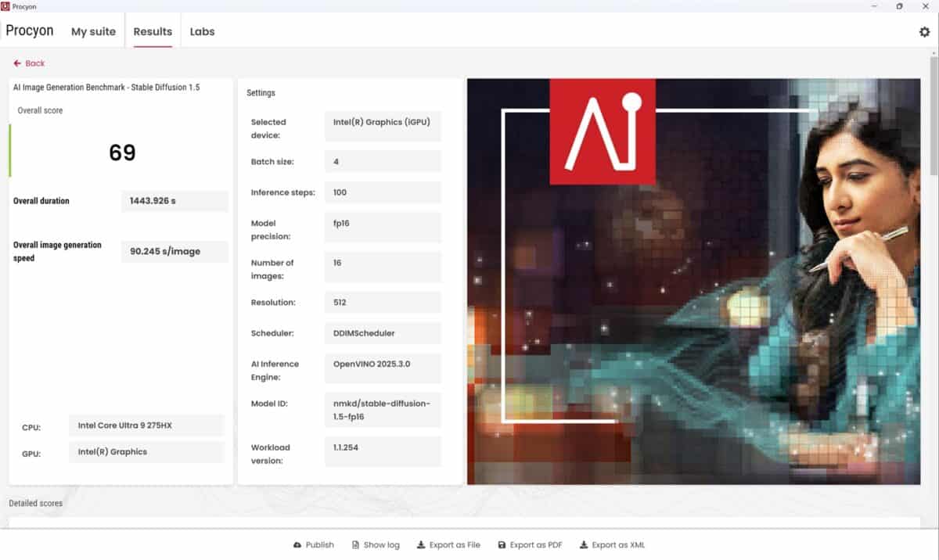Maximize the Procyon window
939x560 pixels.
[899, 6]
